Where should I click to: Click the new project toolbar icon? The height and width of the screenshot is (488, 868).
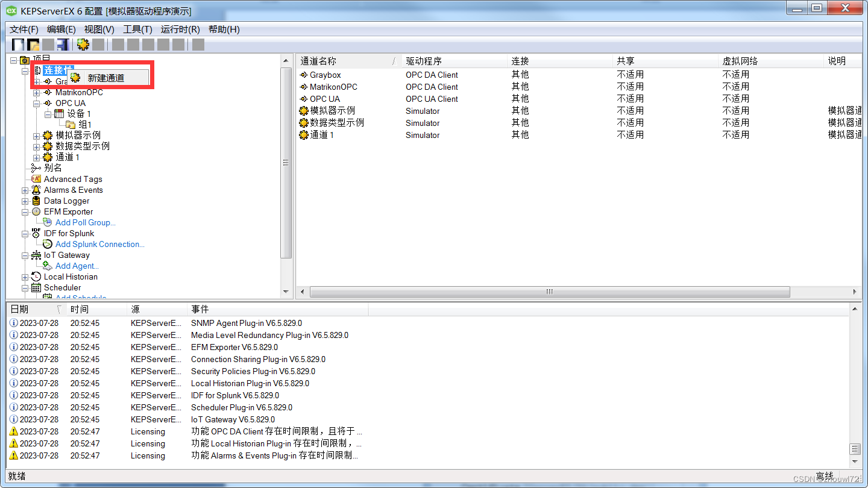tap(17, 44)
